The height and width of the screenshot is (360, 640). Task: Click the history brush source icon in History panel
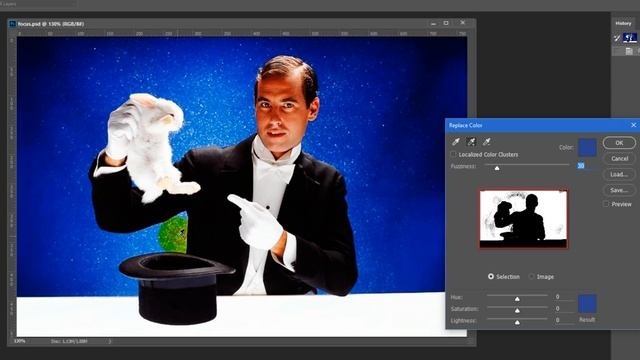[x=617, y=38]
